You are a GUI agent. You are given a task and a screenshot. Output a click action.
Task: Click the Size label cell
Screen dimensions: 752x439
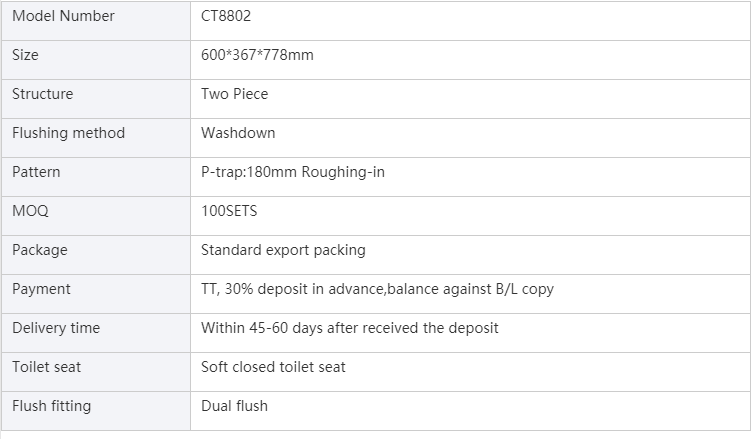(x=25, y=55)
